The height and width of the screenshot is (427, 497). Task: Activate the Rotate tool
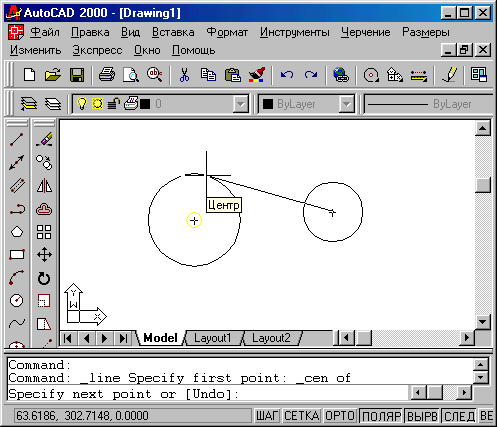(44, 278)
